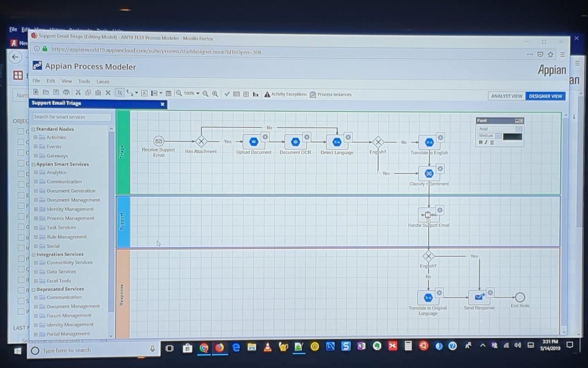Click the DESIGNER VIEW button
Image resolution: width=588 pixels, height=368 pixels.
[x=545, y=96]
